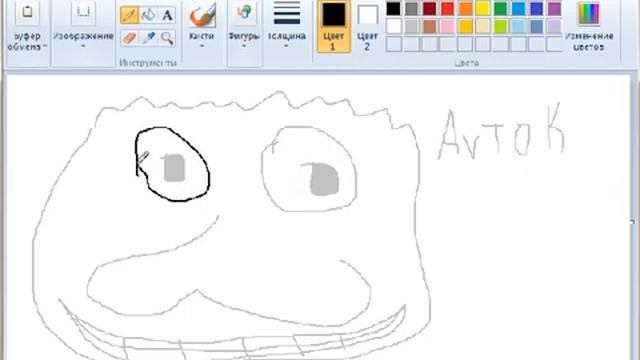Pick the gold swatch in the second row
Screen dimensions: 640x360
pyautogui.click(x=465, y=27)
